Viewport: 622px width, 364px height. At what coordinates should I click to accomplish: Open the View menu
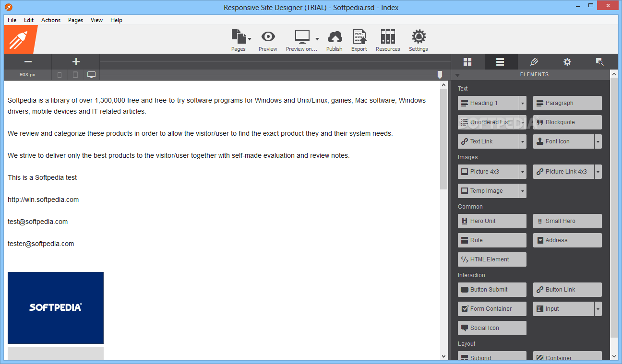pyautogui.click(x=96, y=20)
